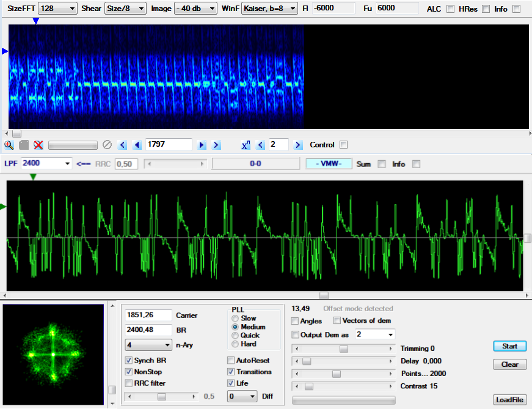Click the 0-0 button
Image resolution: width=532 pixels, height=409 pixels.
click(255, 164)
